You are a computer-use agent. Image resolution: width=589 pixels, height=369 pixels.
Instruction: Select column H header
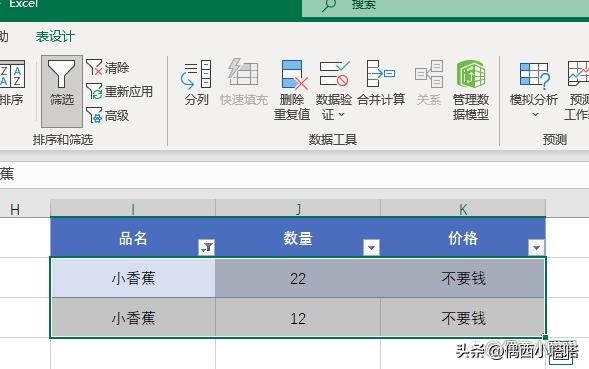click(x=25, y=208)
